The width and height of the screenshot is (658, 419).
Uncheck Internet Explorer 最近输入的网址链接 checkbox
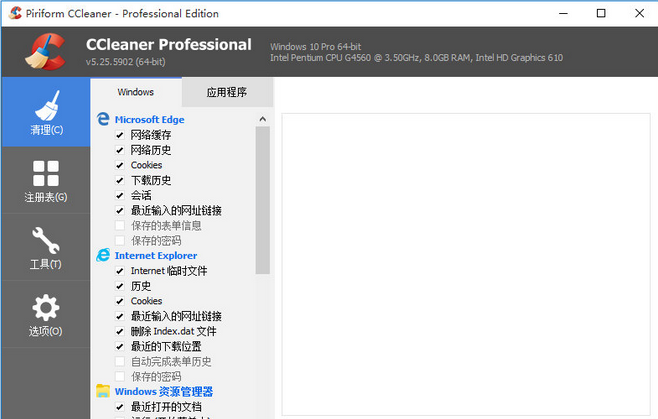pos(120,316)
